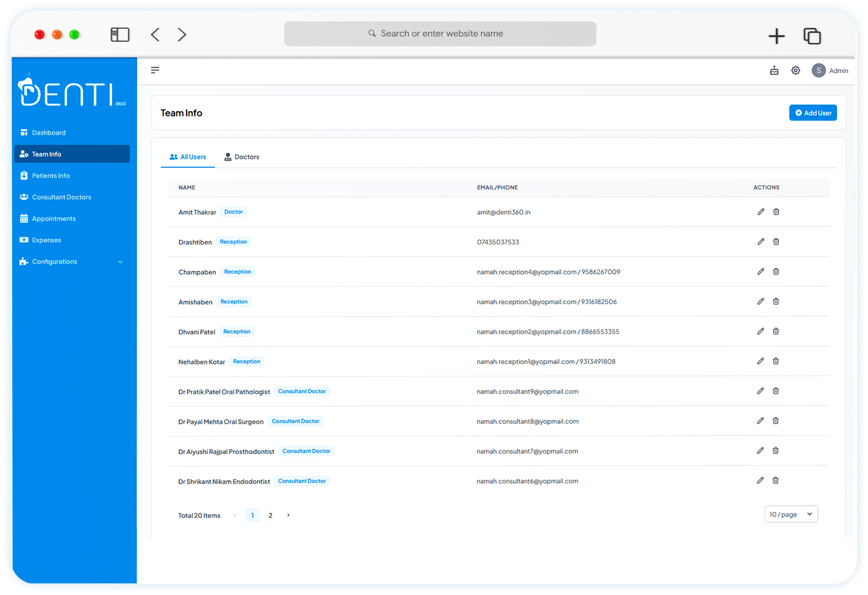Delete Drashtiben using the trash icon

pyautogui.click(x=776, y=241)
